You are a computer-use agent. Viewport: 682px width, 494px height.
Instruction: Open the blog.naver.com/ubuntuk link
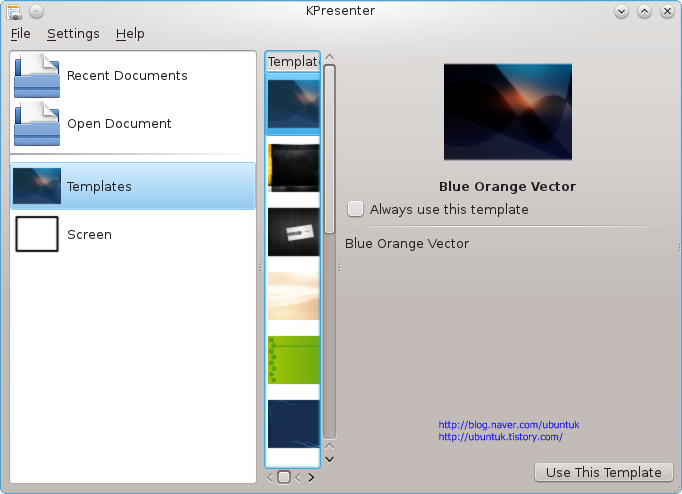tap(508, 424)
